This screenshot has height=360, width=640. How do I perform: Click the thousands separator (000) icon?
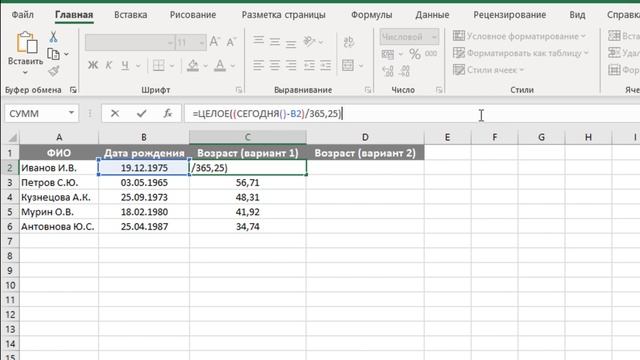click(x=431, y=53)
